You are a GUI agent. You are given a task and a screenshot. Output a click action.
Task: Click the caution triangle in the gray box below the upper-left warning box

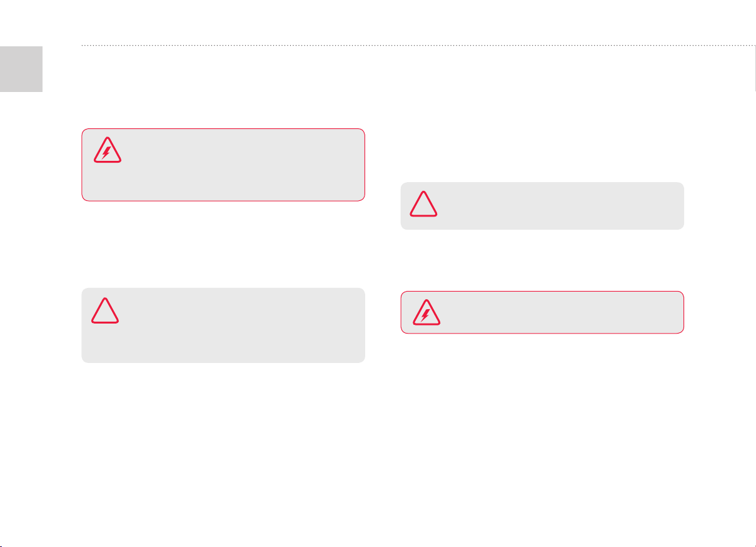(105, 310)
